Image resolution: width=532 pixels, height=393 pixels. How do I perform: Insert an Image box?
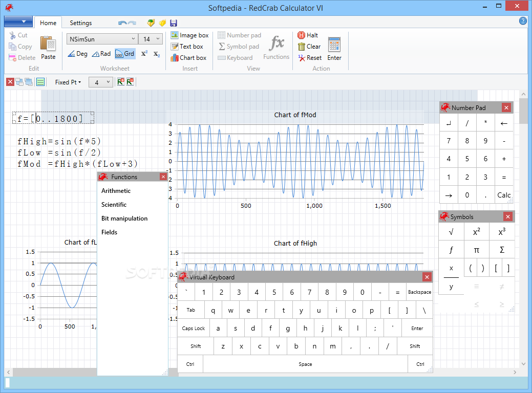pos(189,35)
